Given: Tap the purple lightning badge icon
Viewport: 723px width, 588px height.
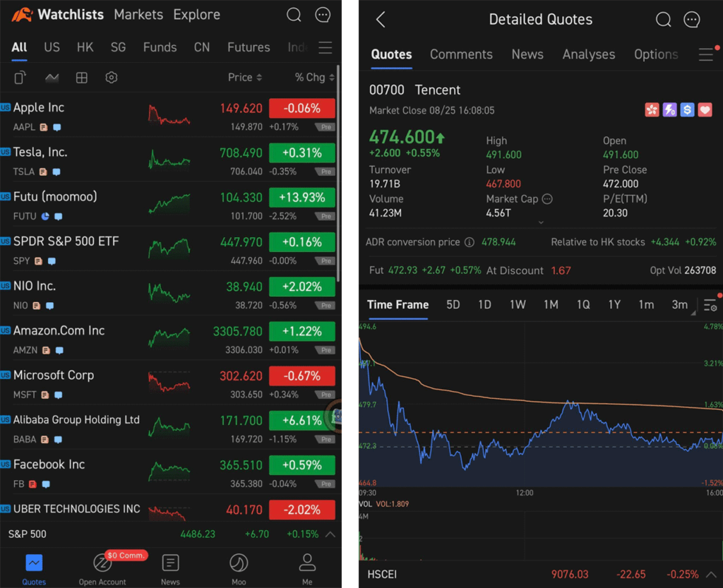Looking at the screenshot, I should tap(669, 109).
